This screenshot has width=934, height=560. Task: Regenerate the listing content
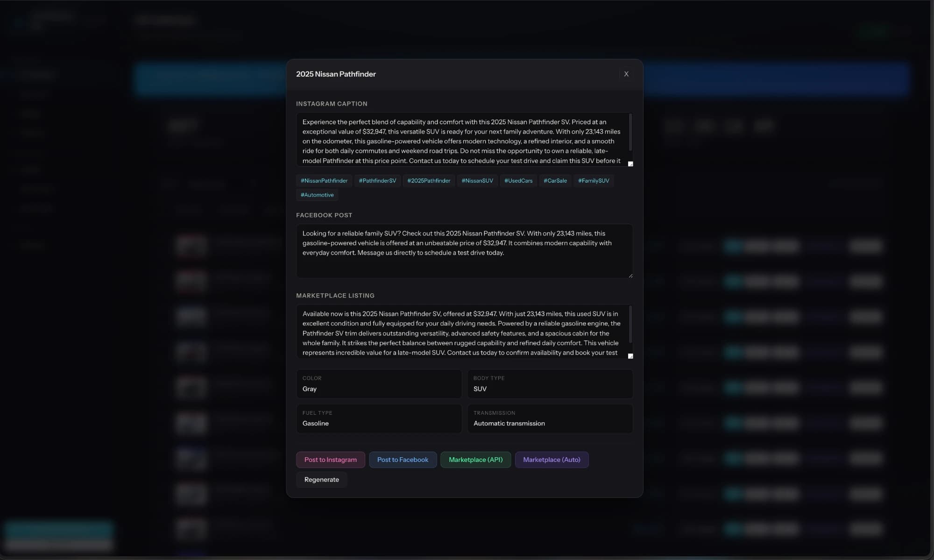[x=322, y=480]
